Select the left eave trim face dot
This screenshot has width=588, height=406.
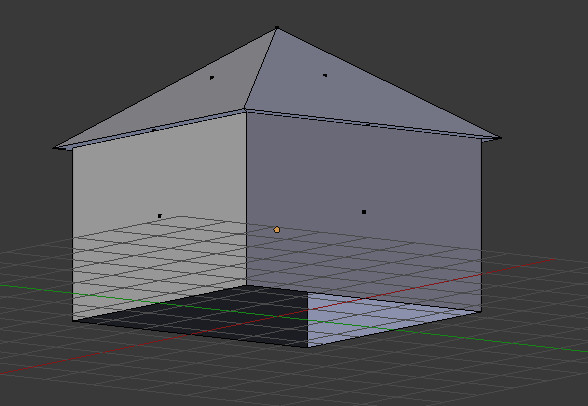[154, 130]
